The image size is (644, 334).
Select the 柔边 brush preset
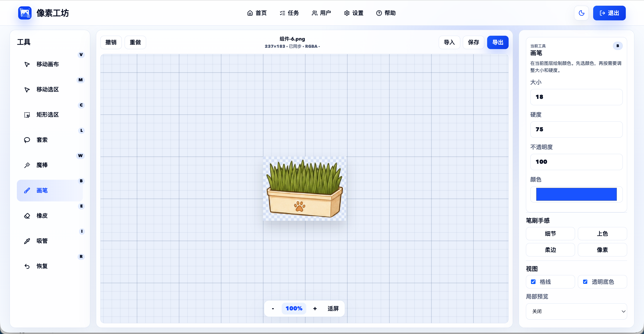click(550, 250)
